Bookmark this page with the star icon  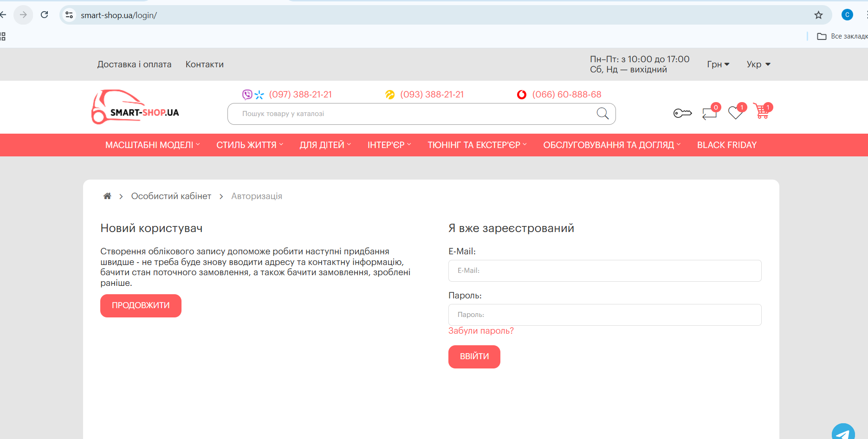click(x=818, y=15)
